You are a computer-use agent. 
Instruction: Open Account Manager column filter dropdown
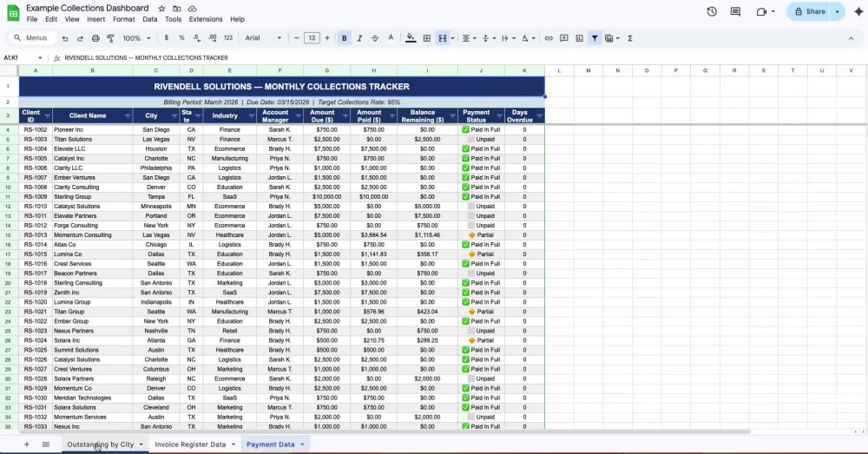click(299, 115)
